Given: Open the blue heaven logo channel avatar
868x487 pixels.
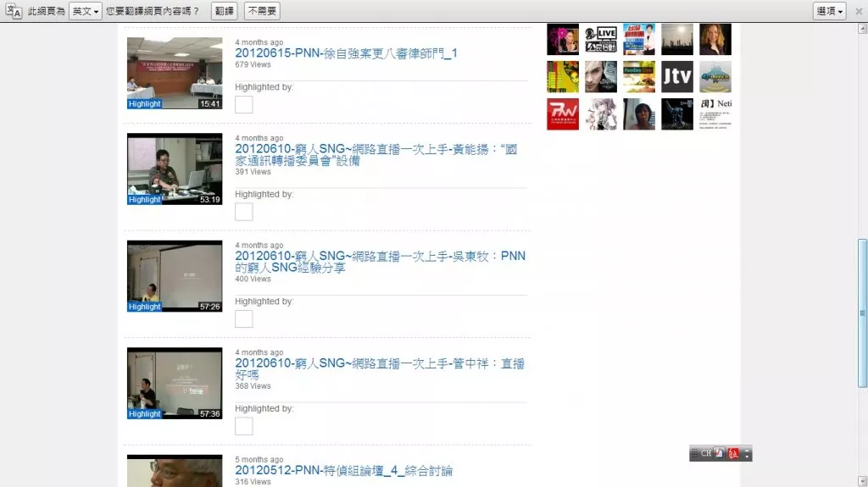Looking at the screenshot, I should click(715, 76).
